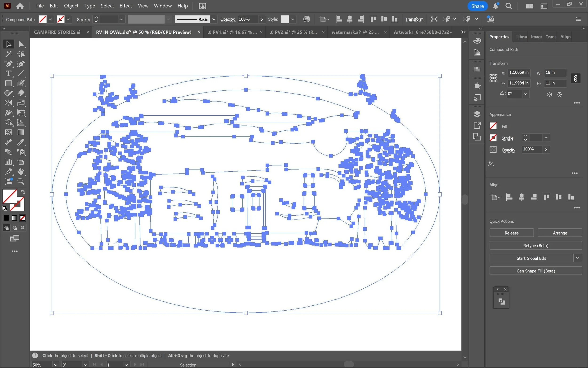Open the rotation angle dropdown in Transform
Viewport: 588px width, 368px height.
525,94
